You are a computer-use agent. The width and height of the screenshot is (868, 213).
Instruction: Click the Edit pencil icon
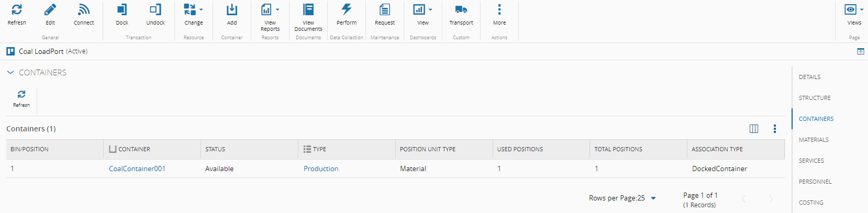[50, 10]
